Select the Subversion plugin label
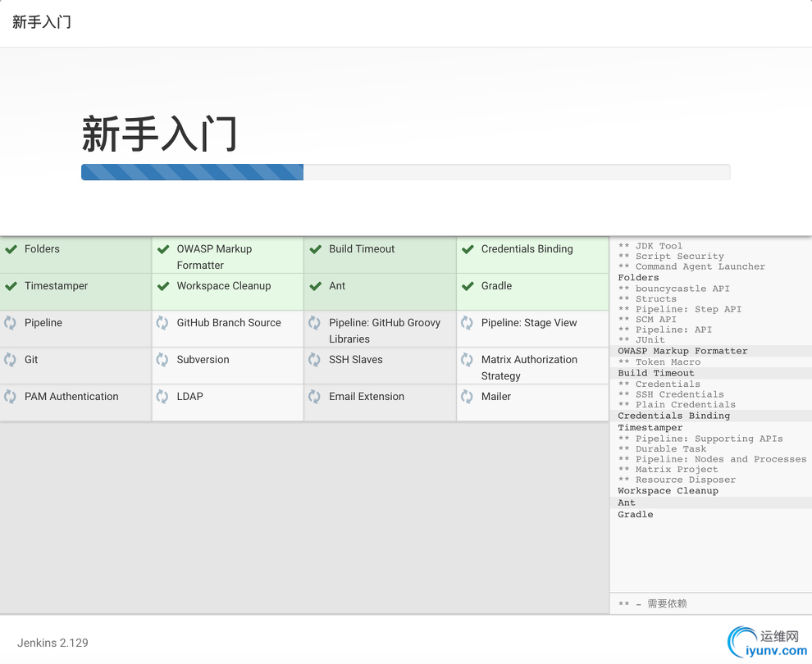The width and height of the screenshot is (812, 664). click(203, 359)
